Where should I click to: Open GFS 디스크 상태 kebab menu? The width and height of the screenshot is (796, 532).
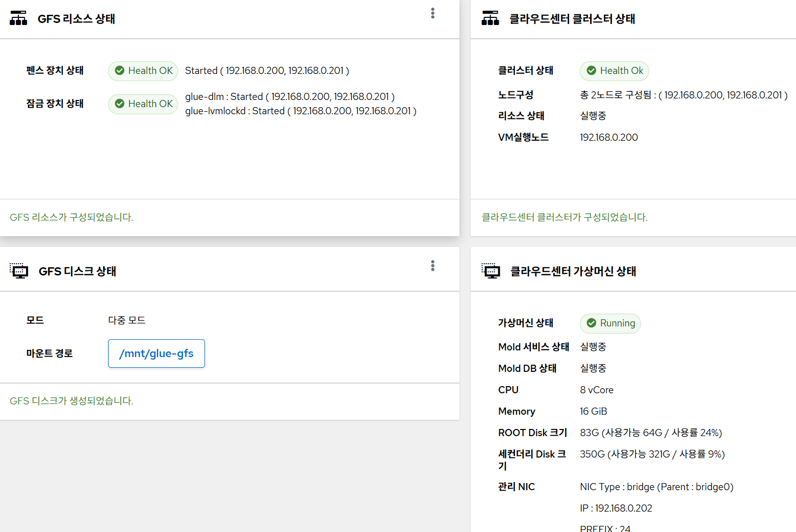pyautogui.click(x=432, y=266)
